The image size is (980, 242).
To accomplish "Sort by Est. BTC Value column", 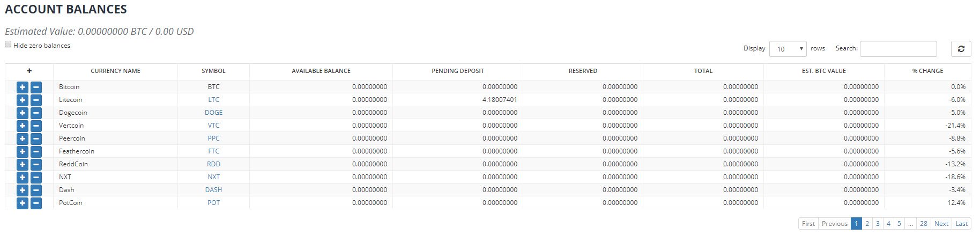I will point(824,71).
